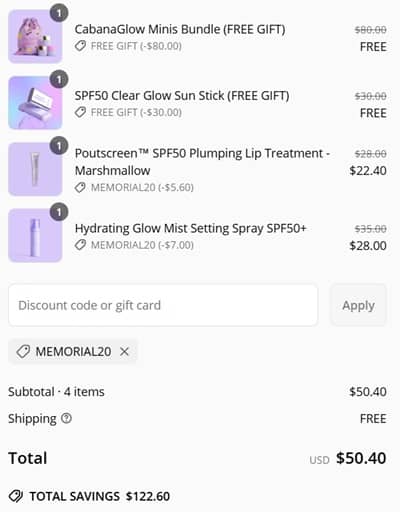Click the Shipping help question-mark icon
400x512 pixels.
(66, 418)
